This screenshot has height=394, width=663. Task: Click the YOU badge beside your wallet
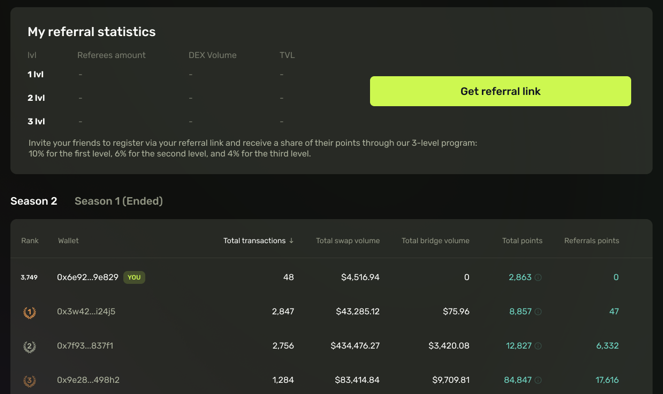click(x=134, y=277)
